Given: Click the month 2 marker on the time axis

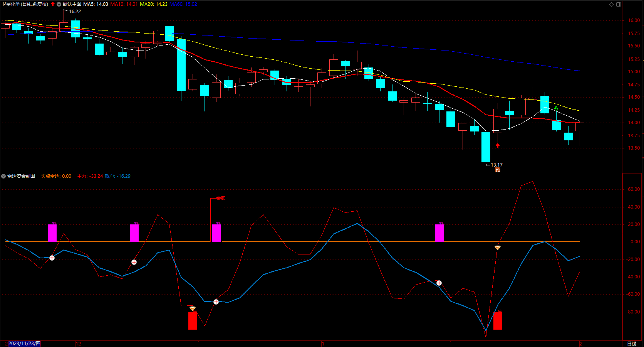Looking at the screenshot, I should coord(581,344).
